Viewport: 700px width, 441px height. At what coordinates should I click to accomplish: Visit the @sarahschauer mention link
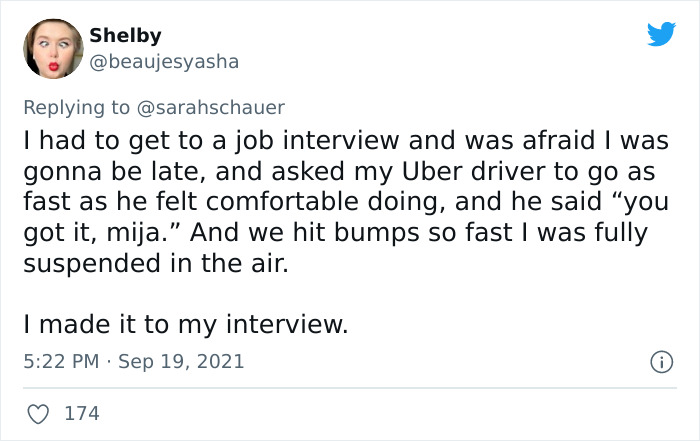(211, 108)
